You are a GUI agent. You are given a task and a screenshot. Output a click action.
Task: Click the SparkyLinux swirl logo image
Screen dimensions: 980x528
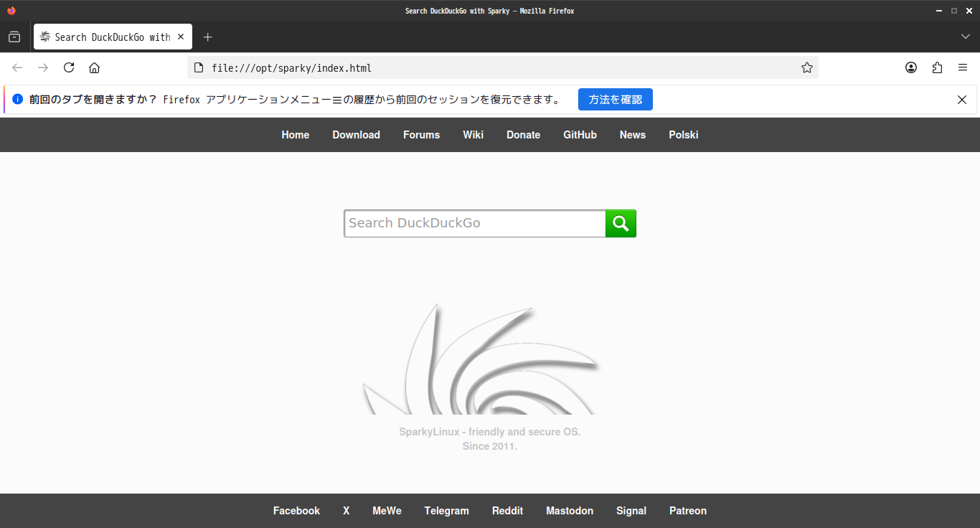[481, 359]
